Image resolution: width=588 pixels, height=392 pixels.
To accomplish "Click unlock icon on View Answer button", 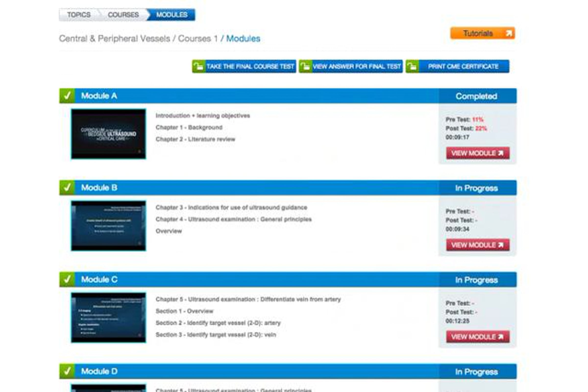I will 305,67.
